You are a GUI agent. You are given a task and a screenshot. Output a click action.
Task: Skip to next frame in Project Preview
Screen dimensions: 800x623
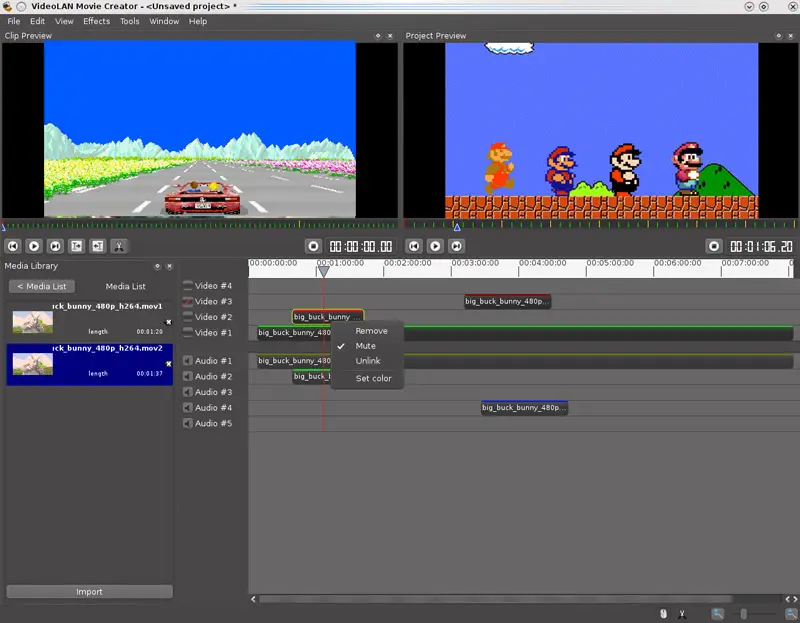coord(456,246)
